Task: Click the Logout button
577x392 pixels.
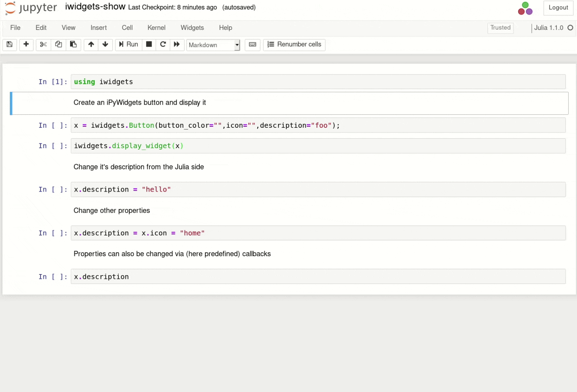Action: point(558,8)
